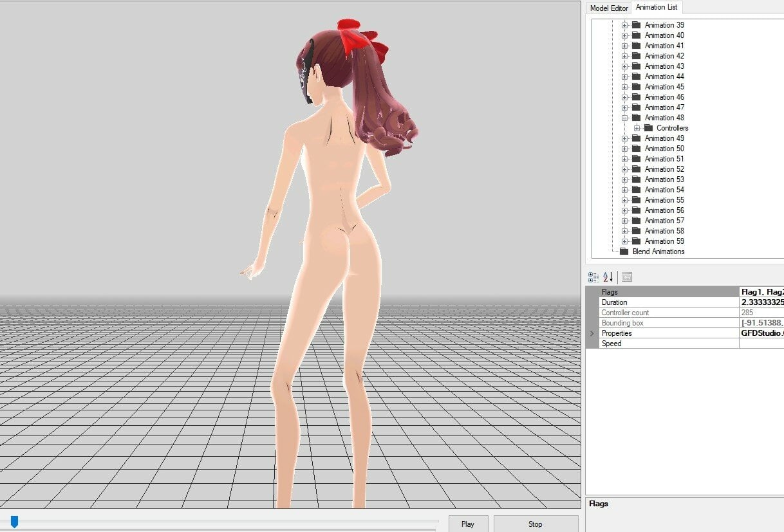Click the Animation 46 folder icon

coord(636,97)
